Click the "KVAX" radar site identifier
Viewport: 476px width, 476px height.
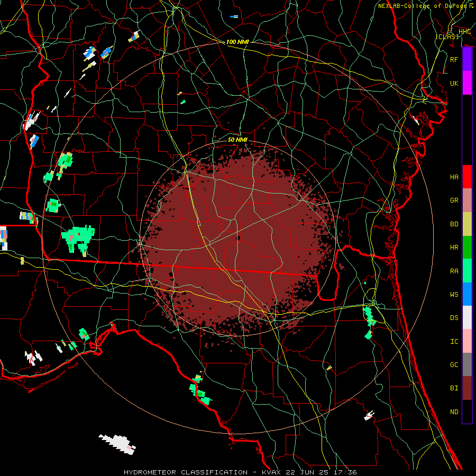pos(271,472)
